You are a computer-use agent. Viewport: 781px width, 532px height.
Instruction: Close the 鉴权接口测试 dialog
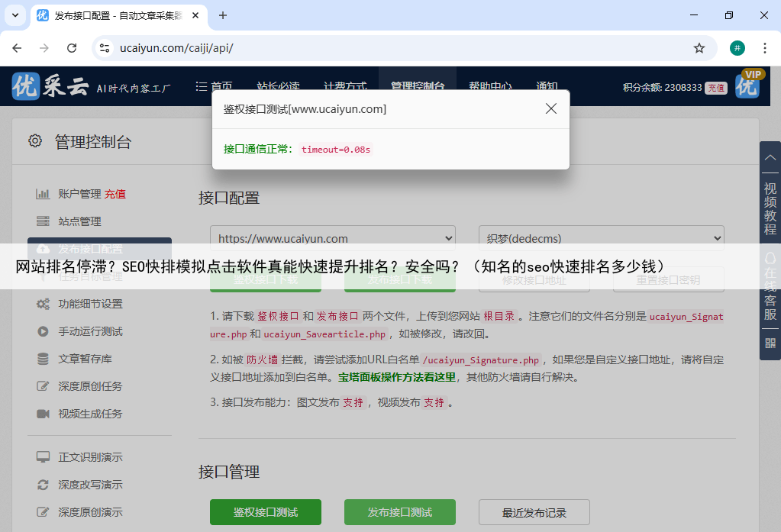[551, 109]
